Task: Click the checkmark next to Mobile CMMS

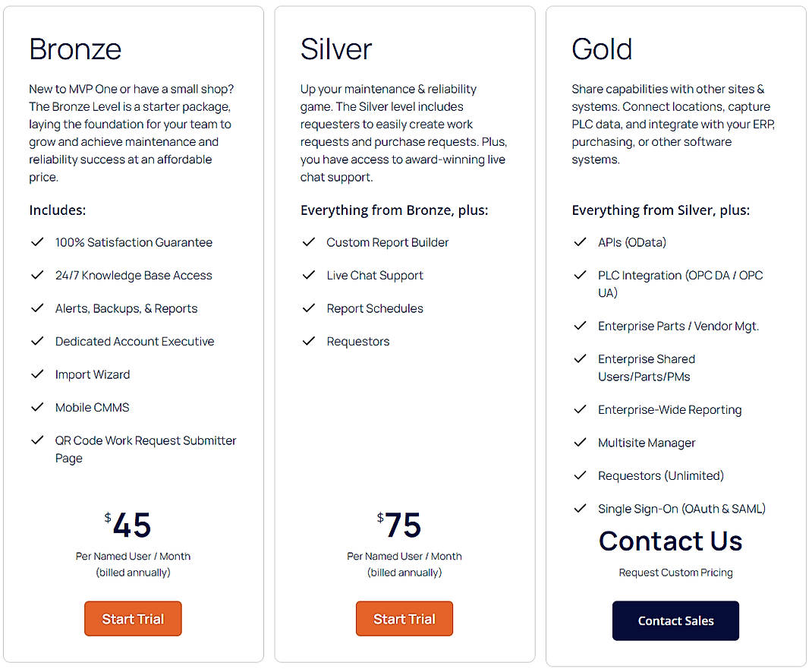Action: [37, 408]
